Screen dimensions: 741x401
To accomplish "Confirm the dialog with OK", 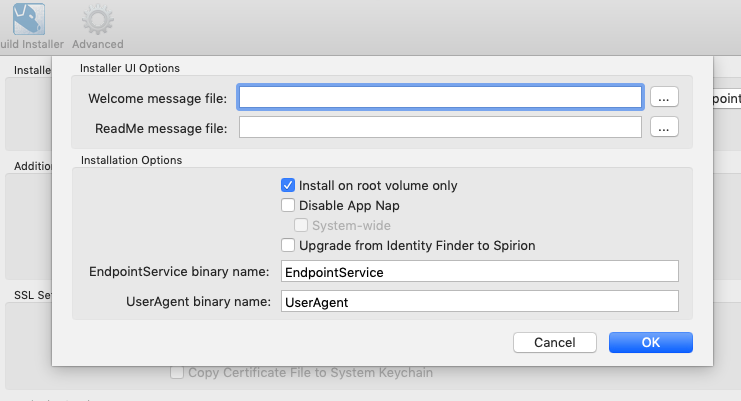I will (x=650, y=342).
